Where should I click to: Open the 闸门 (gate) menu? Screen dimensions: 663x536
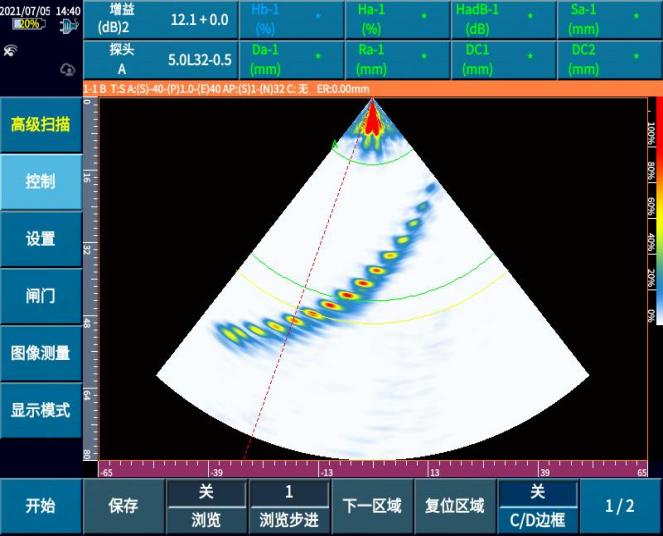[x=40, y=296]
